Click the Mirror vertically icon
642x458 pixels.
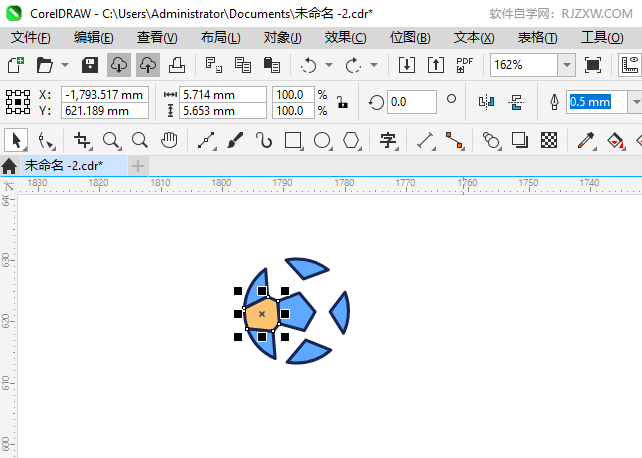click(516, 102)
